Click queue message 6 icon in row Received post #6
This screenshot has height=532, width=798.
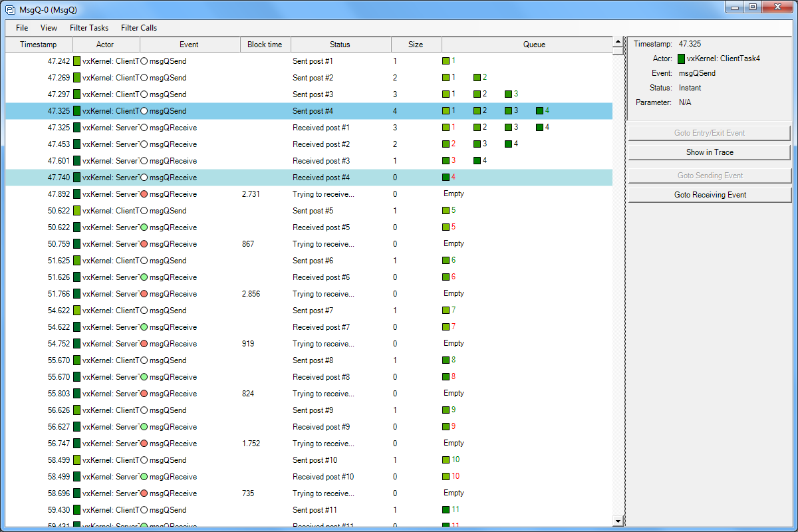446,277
